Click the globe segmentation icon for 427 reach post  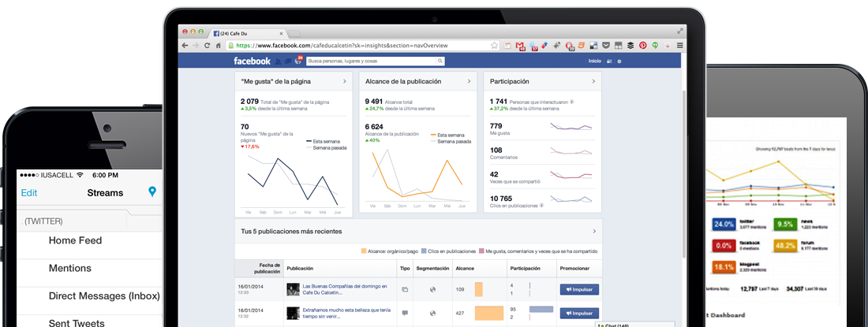pos(432,313)
